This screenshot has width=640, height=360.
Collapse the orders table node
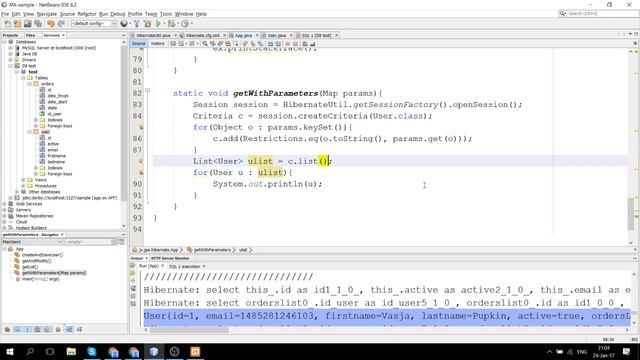[x=29, y=84]
